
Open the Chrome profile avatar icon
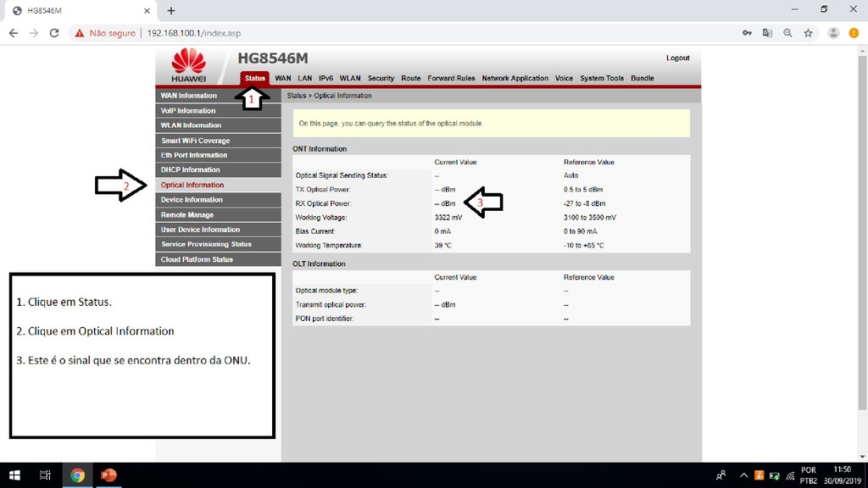pyautogui.click(x=833, y=33)
